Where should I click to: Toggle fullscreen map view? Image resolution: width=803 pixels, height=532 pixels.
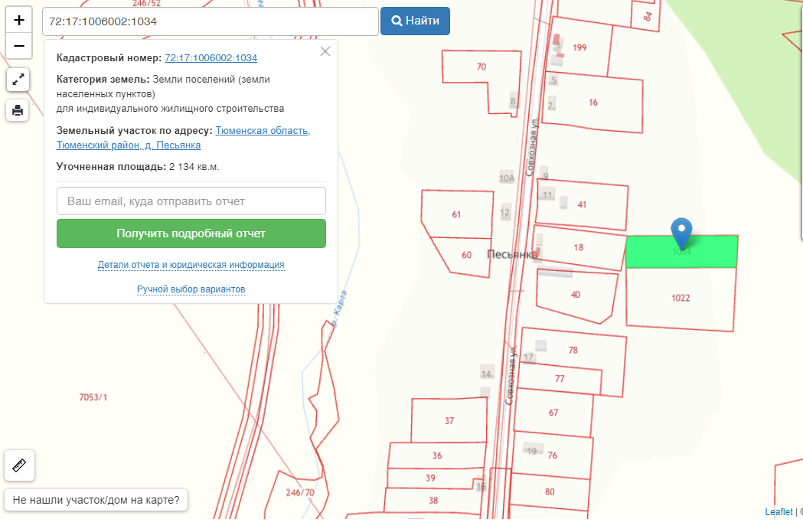(x=18, y=80)
